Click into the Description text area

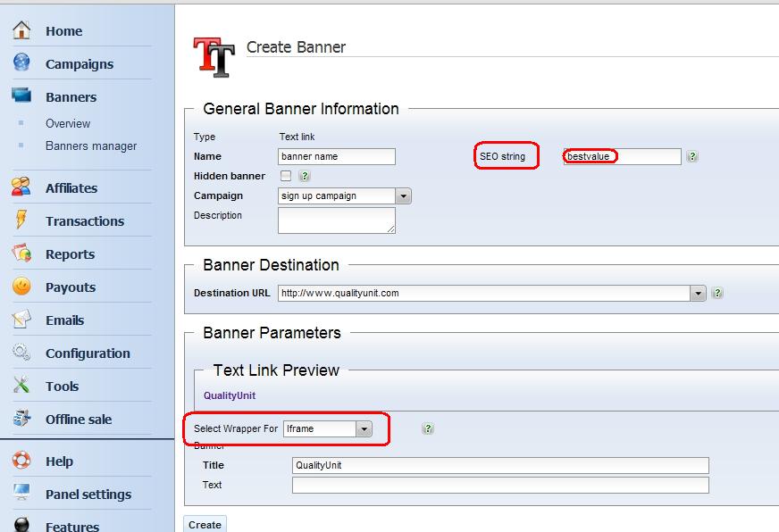click(336, 220)
